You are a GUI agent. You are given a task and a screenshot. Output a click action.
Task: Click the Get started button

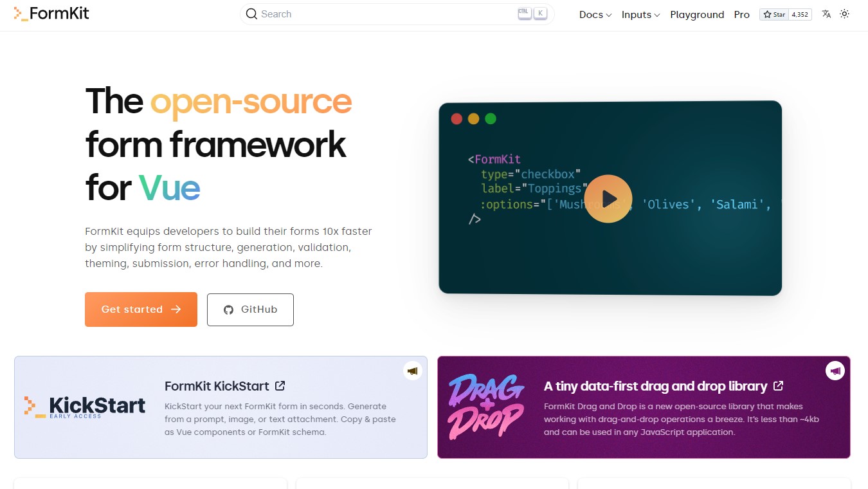[x=141, y=309]
